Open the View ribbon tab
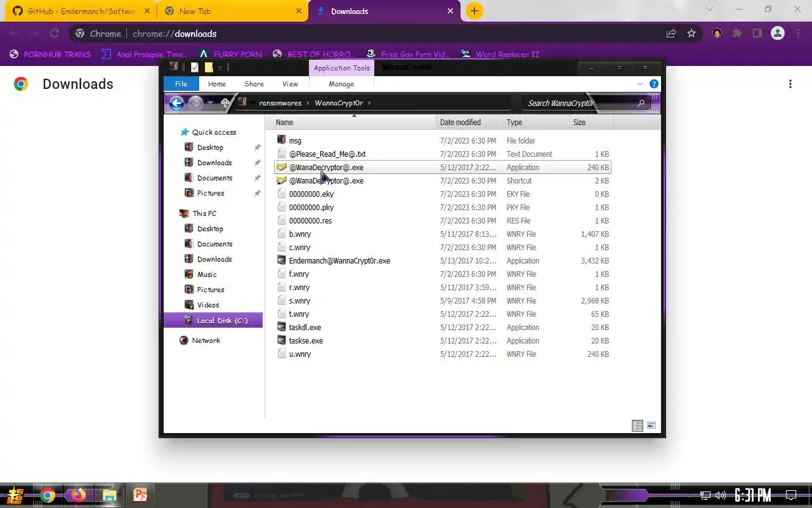 [290, 84]
